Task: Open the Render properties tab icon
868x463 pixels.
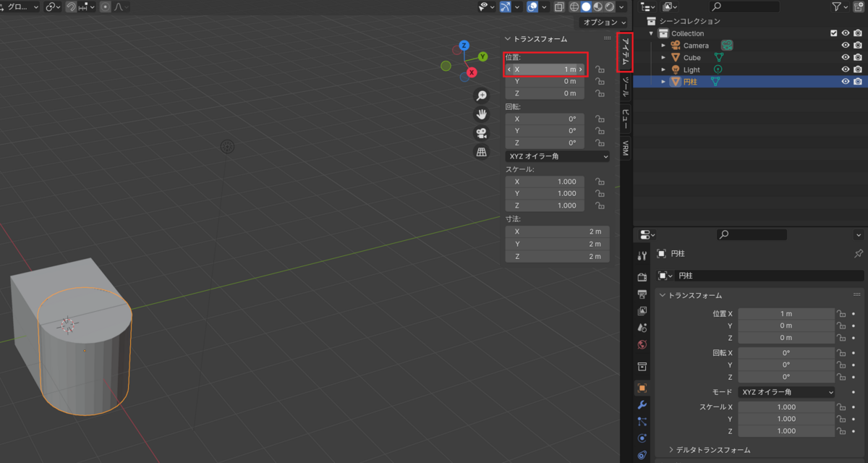Action: tap(642, 277)
